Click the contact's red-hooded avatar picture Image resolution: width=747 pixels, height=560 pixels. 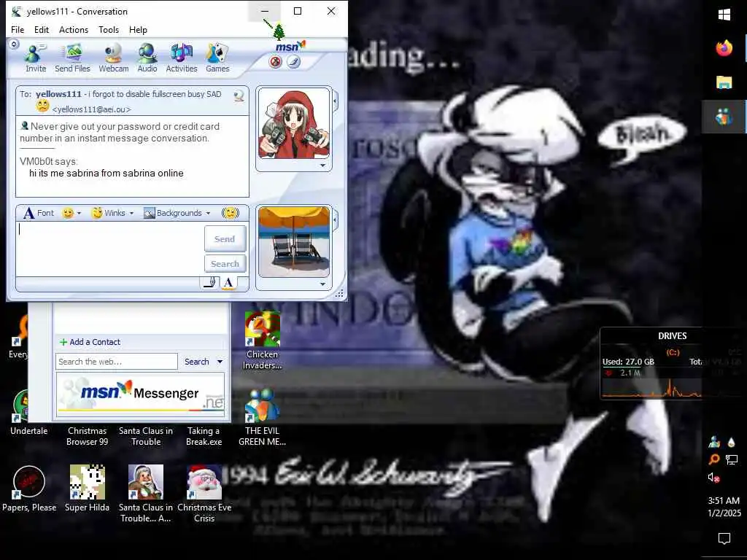(x=293, y=123)
